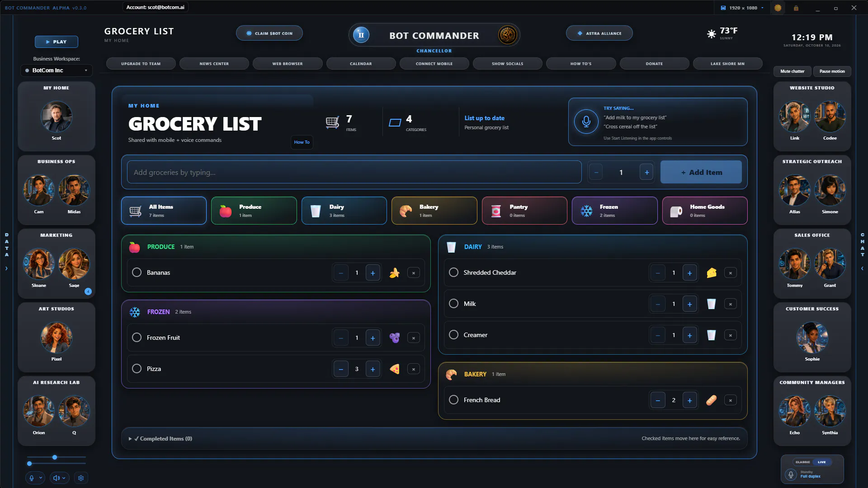Open the How To link
Image resolution: width=868 pixels, height=488 pixels.
pyautogui.click(x=302, y=142)
